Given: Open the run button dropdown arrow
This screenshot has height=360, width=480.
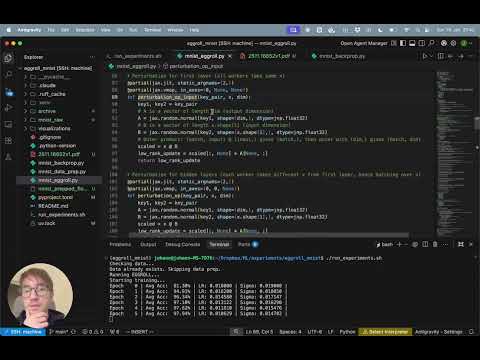Looking at the screenshot, I should coord(431,56).
